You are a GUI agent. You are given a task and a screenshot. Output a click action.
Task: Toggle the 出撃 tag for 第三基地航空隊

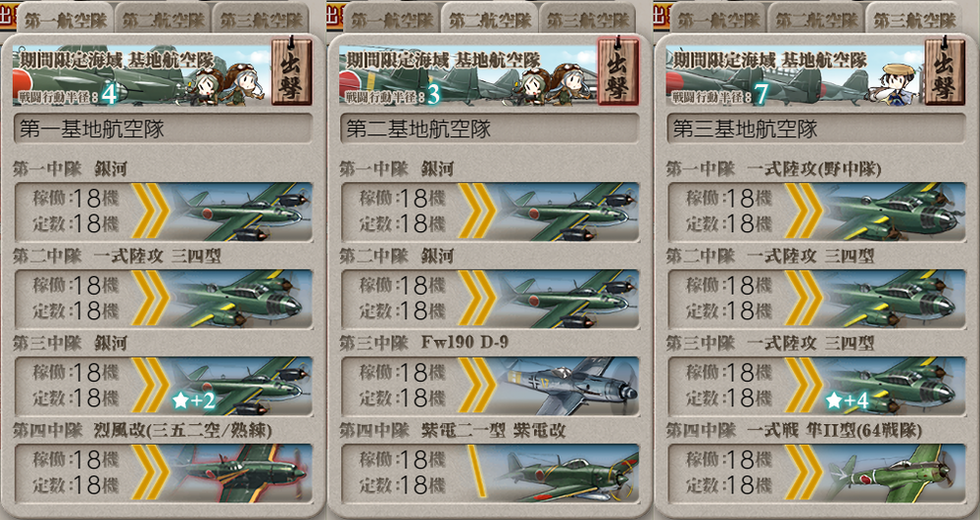[x=945, y=71]
